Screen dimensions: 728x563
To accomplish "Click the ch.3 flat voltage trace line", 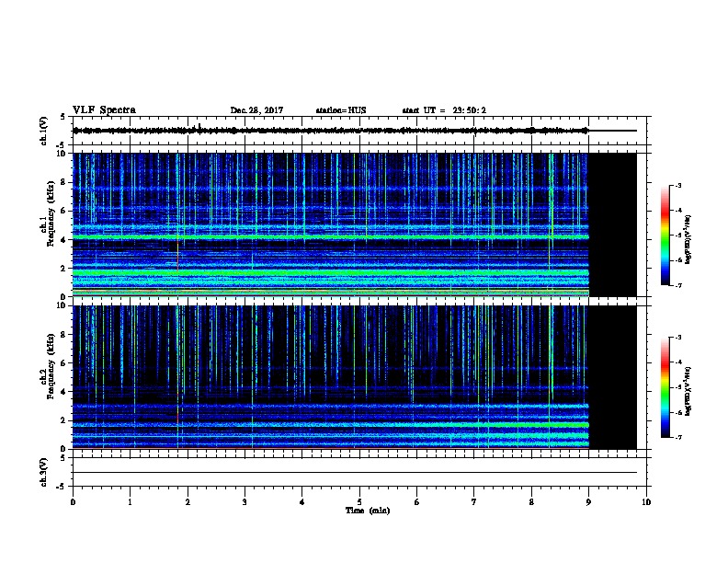I will [355, 473].
